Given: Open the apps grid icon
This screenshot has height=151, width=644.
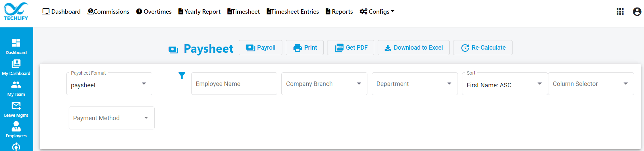Looking at the screenshot, I should pyautogui.click(x=620, y=12).
